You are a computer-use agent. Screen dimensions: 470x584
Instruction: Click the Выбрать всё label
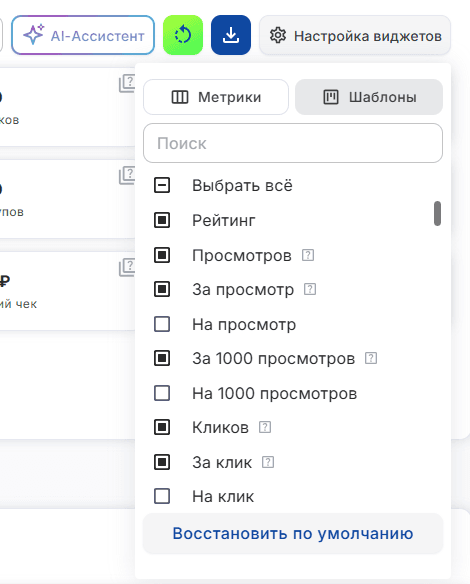click(242, 185)
